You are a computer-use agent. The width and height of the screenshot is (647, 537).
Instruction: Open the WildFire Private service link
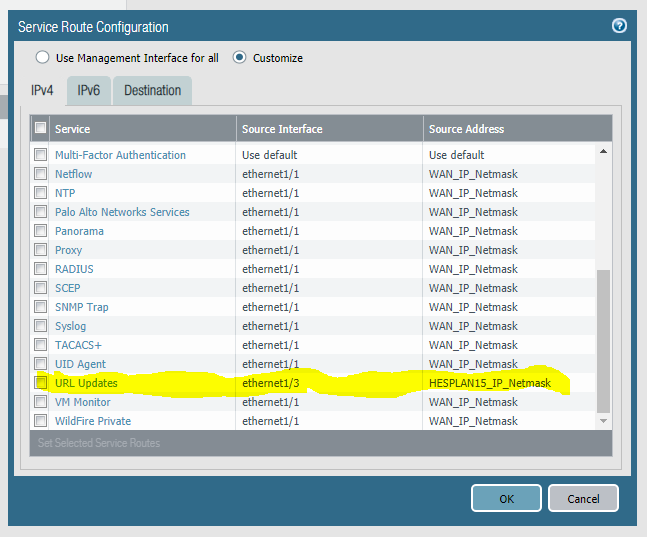93,421
